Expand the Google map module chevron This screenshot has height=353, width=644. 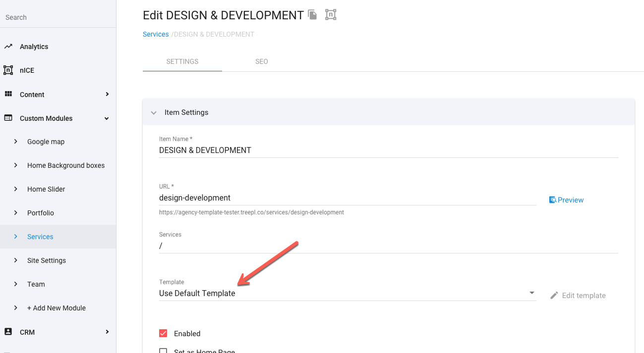coord(16,142)
